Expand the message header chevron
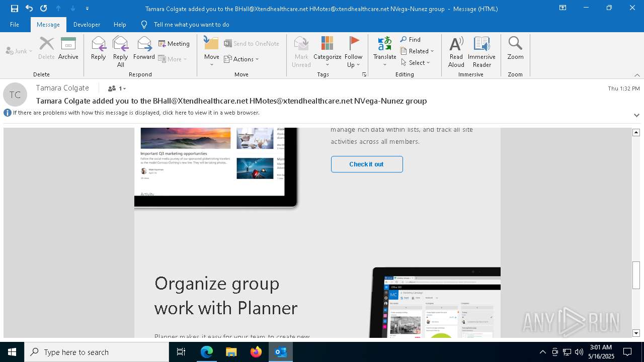Viewport: 644px width, 362px height. 636,115
